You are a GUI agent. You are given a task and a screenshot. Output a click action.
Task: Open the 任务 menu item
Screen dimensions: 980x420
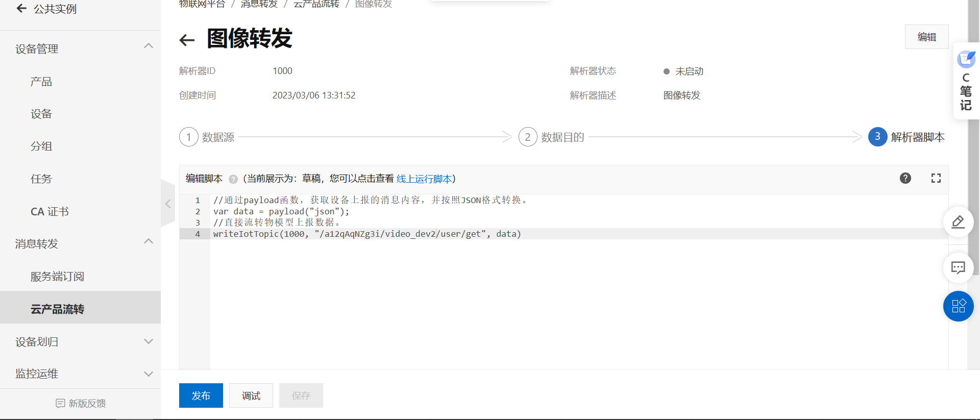coord(41,179)
